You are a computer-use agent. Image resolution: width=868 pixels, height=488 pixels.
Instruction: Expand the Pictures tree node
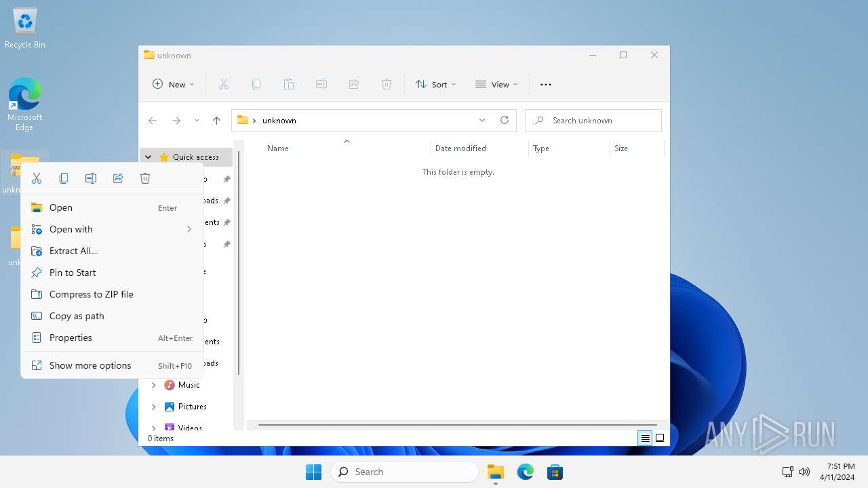click(x=154, y=407)
